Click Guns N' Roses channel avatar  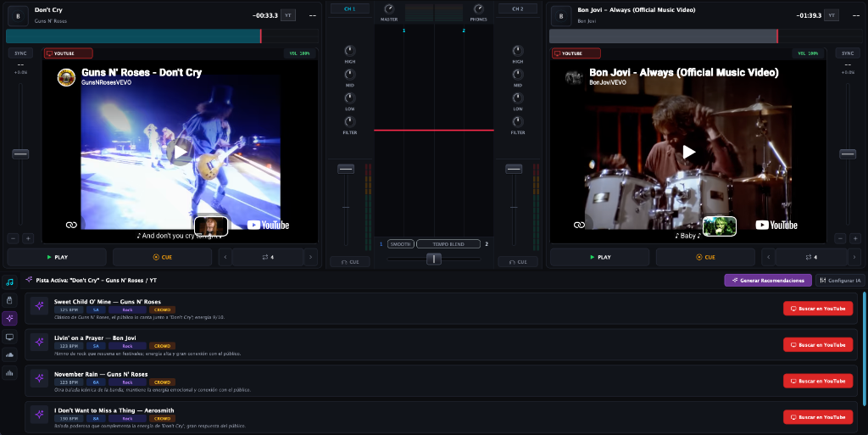(66, 77)
